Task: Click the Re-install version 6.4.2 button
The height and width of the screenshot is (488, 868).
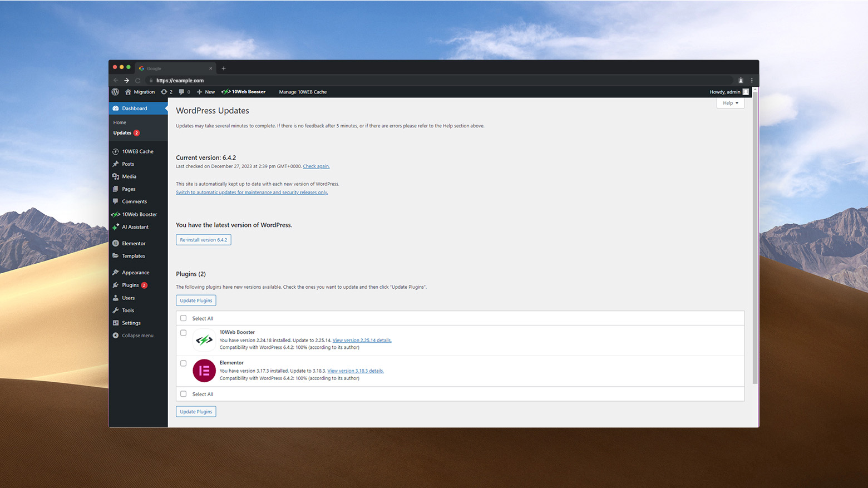Action: [x=203, y=239]
